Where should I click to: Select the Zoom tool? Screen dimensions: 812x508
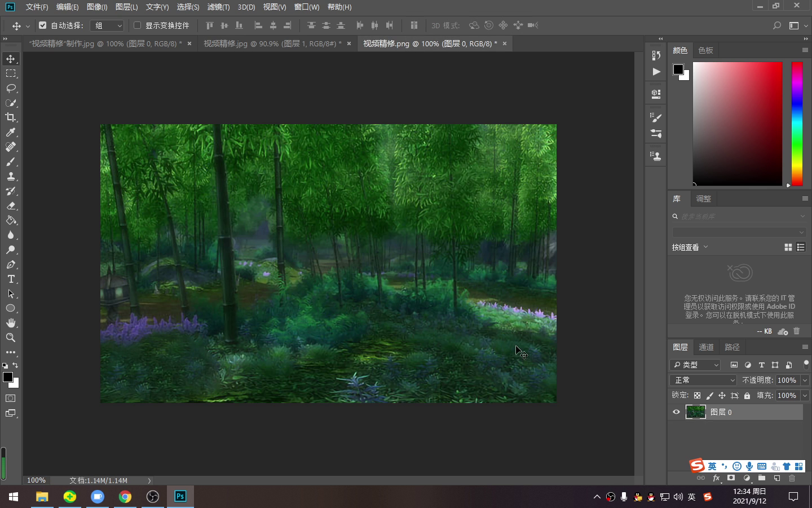(11, 338)
